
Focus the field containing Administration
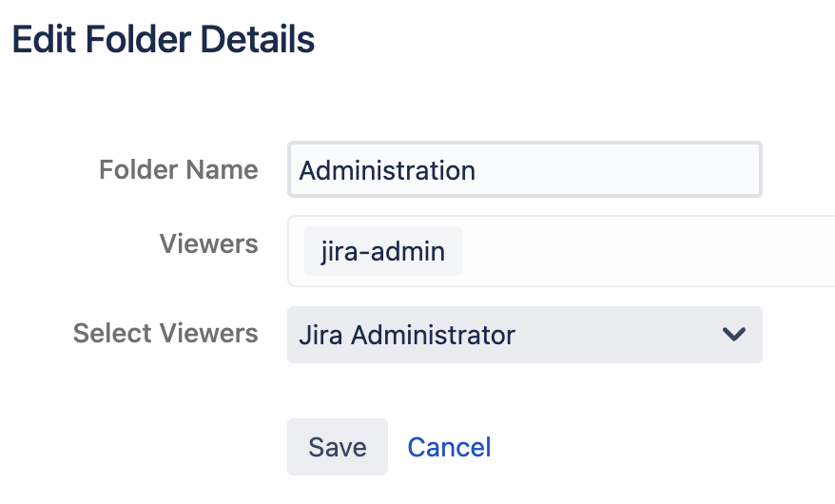(524, 170)
